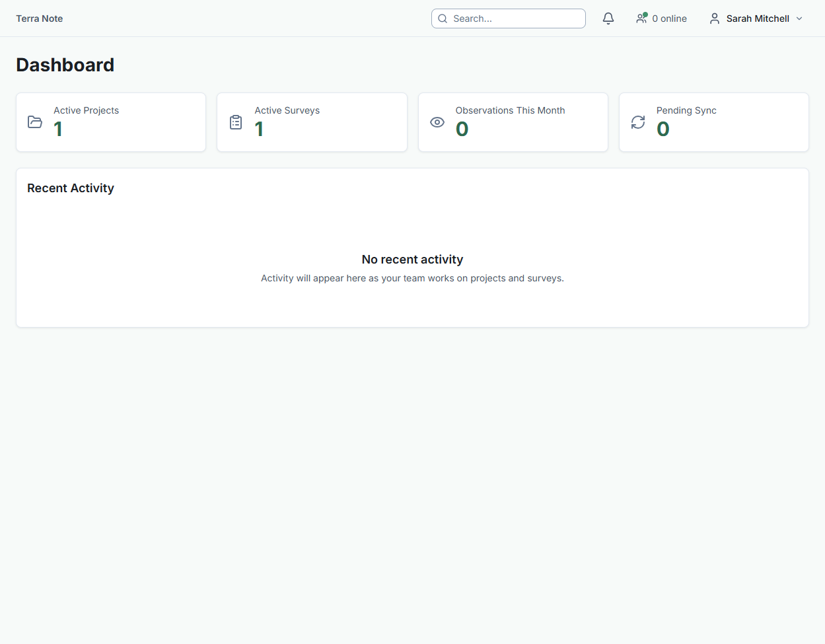Click the folder icon in Active Projects
Screen dimensions: 825x644
pyautogui.click(x=35, y=122)
